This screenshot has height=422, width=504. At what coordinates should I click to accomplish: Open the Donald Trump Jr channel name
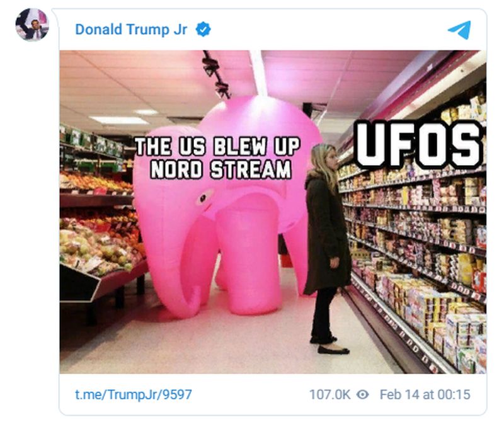[131, 29]
